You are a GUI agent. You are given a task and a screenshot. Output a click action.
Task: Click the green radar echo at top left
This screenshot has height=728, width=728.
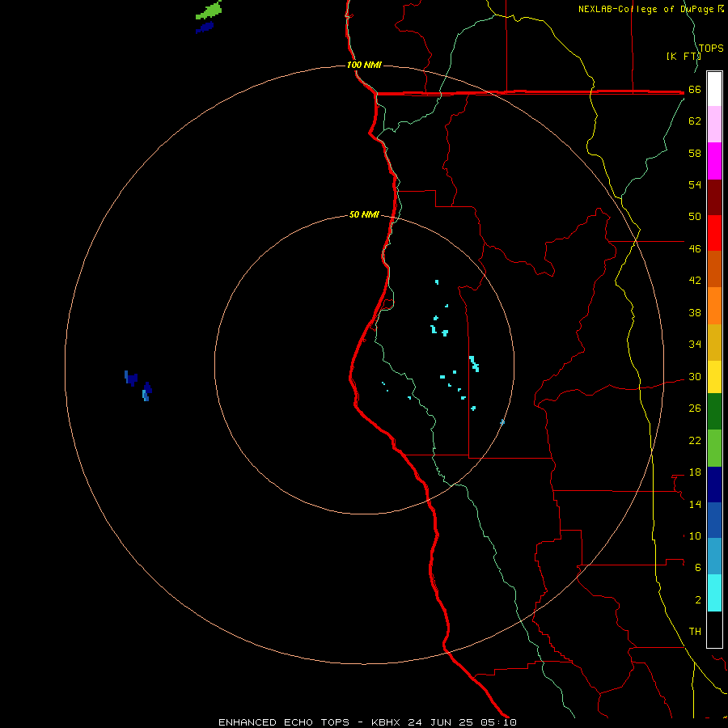(x=209, y=10)
